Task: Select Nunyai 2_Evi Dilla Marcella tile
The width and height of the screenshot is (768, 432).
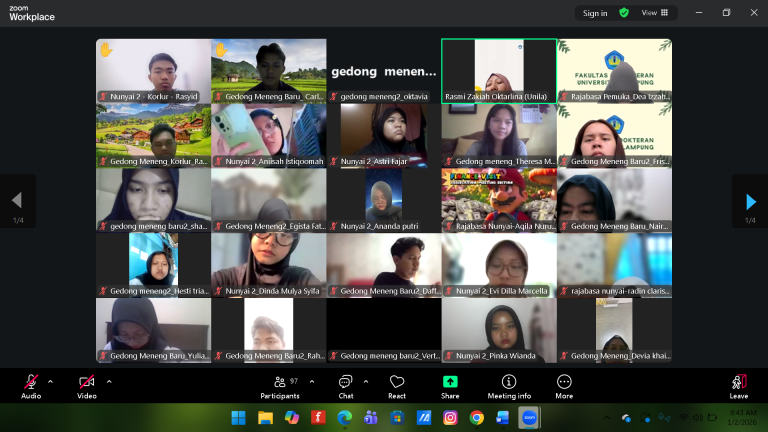Action: [499, 265]
